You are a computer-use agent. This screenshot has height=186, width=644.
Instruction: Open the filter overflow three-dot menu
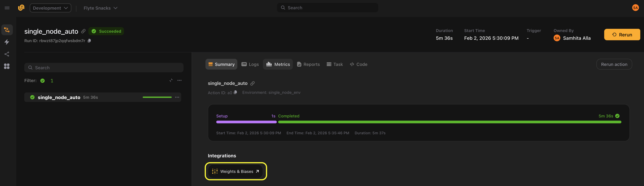click(179, 80)
